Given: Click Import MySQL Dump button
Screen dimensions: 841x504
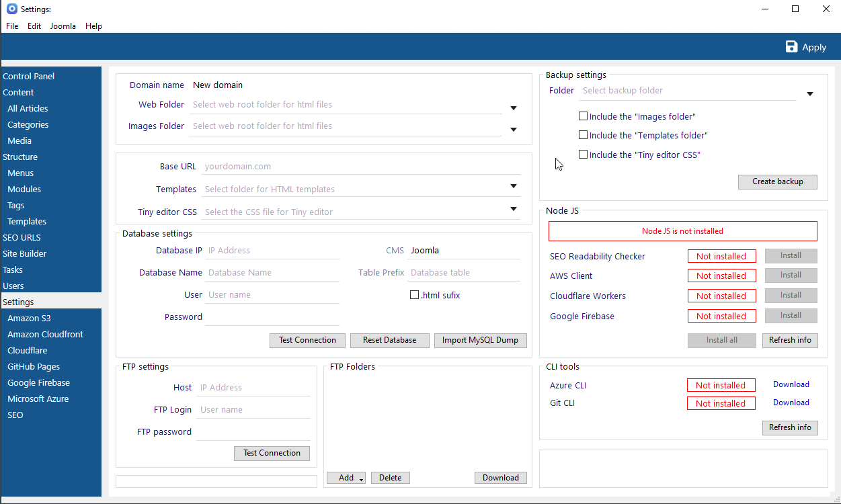Looking at the screenshot, I should (x=480, y=340).
